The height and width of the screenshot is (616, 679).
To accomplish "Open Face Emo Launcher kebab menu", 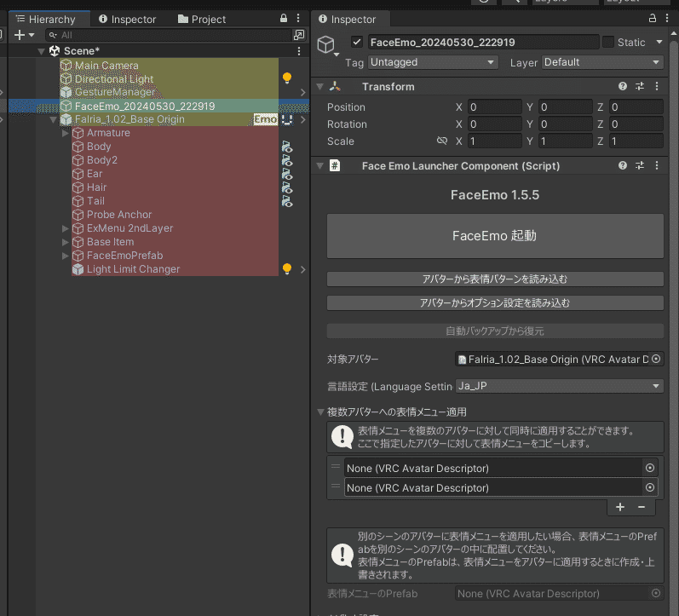I will (657, 165).
